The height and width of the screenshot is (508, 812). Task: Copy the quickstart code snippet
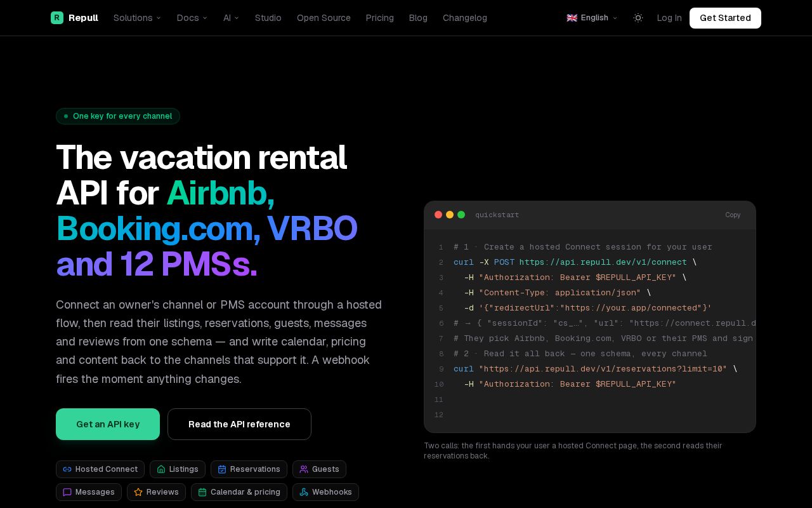click(733, 215)
